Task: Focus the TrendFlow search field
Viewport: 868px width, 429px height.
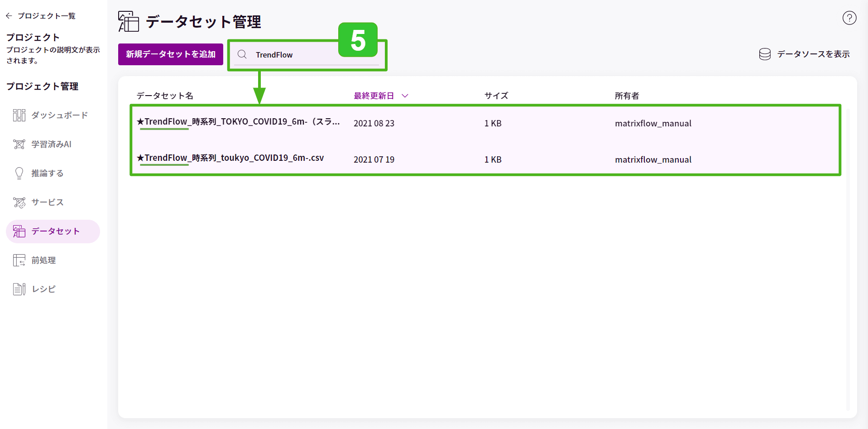Action: pos(307,55)
